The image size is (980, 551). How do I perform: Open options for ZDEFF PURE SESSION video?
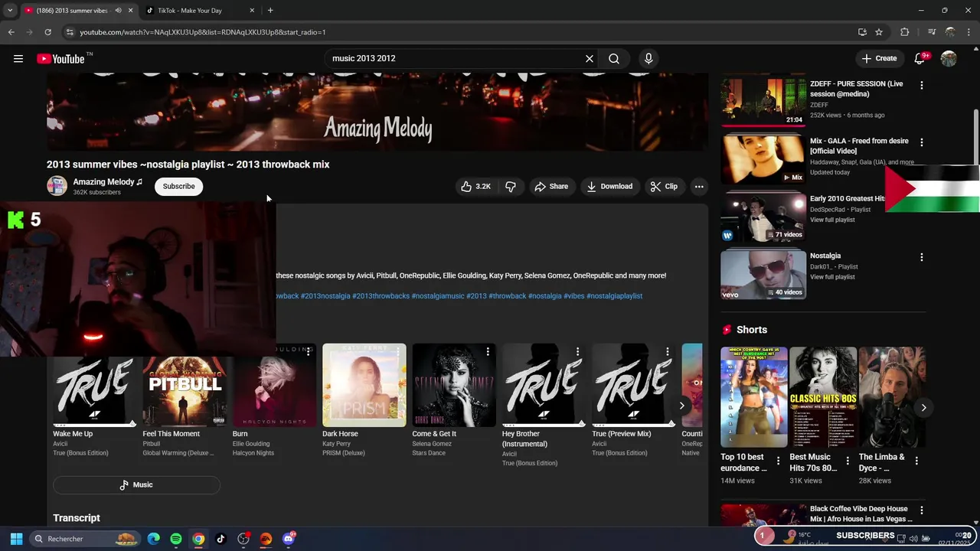pyautogui.click(x=922, y=85)
